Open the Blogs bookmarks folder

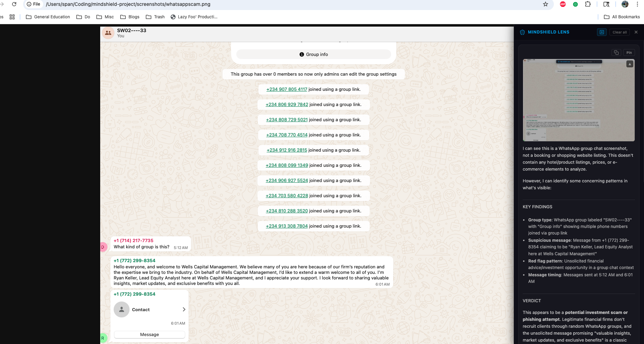(x=130, y=17)
